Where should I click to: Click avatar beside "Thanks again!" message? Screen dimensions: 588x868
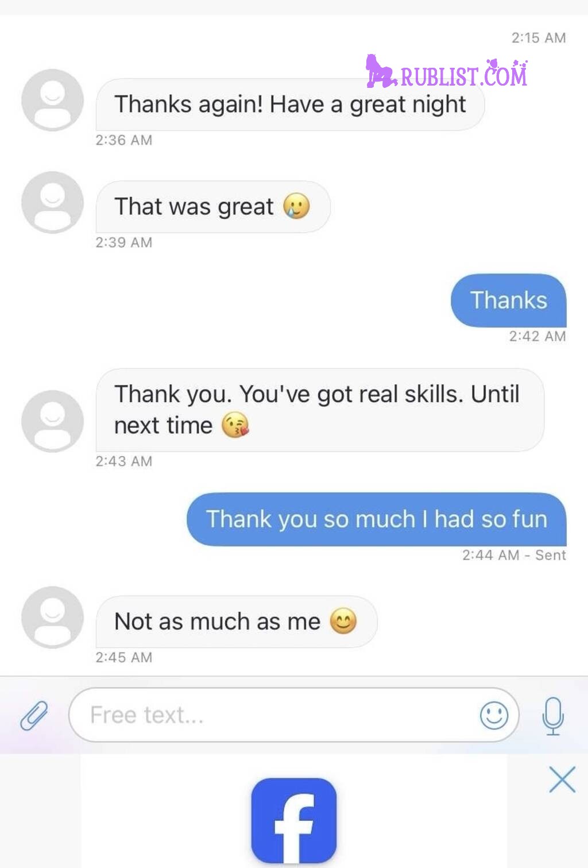coord(52,100)
